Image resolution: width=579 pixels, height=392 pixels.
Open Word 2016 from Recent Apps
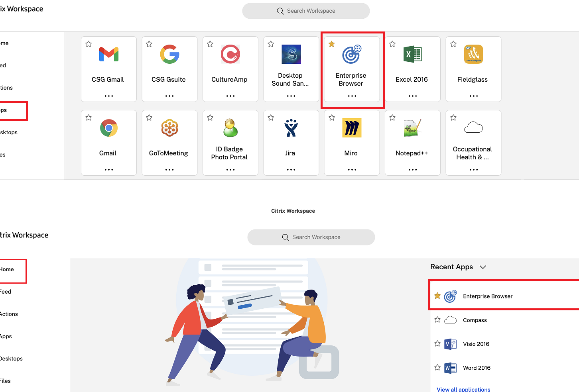[477, 368]
